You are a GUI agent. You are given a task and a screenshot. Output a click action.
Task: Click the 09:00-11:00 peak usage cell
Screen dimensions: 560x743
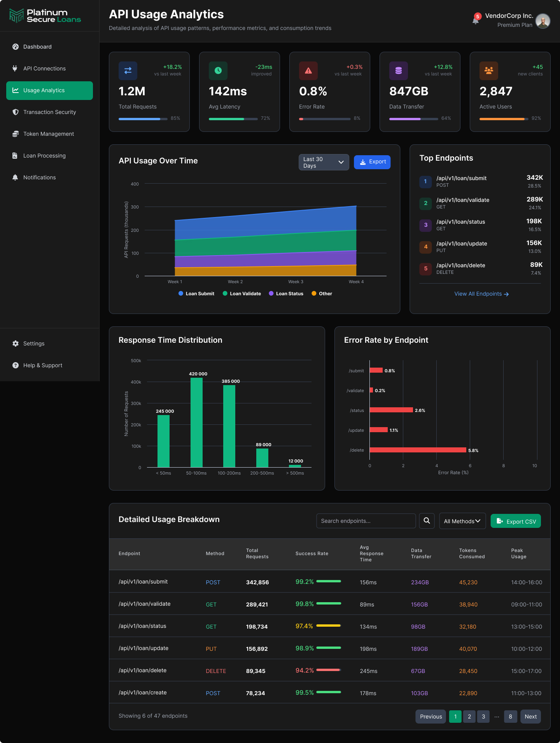pos(527,605)
